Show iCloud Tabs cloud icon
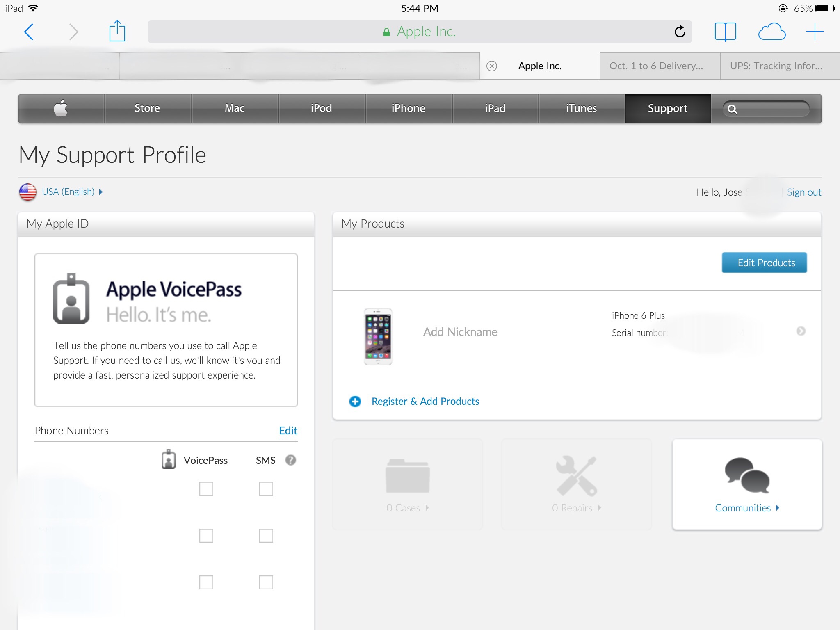 pos(772,32)
